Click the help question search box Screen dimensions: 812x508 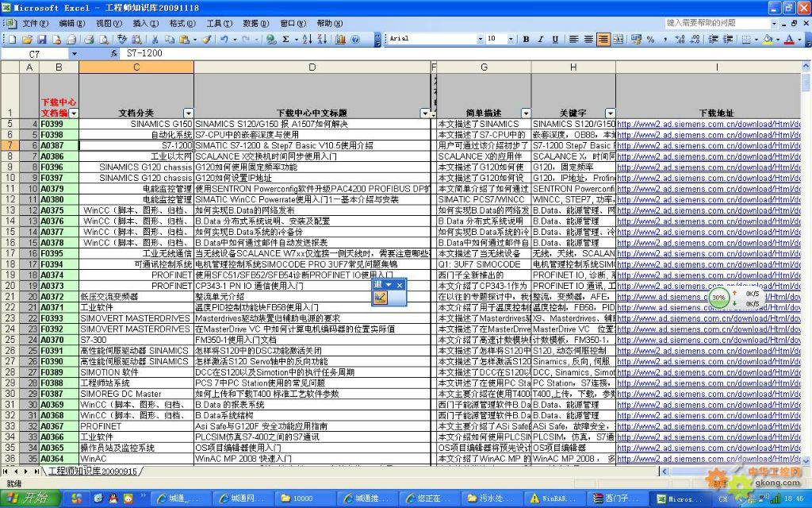pyautogui.click(x=717, y=23)
